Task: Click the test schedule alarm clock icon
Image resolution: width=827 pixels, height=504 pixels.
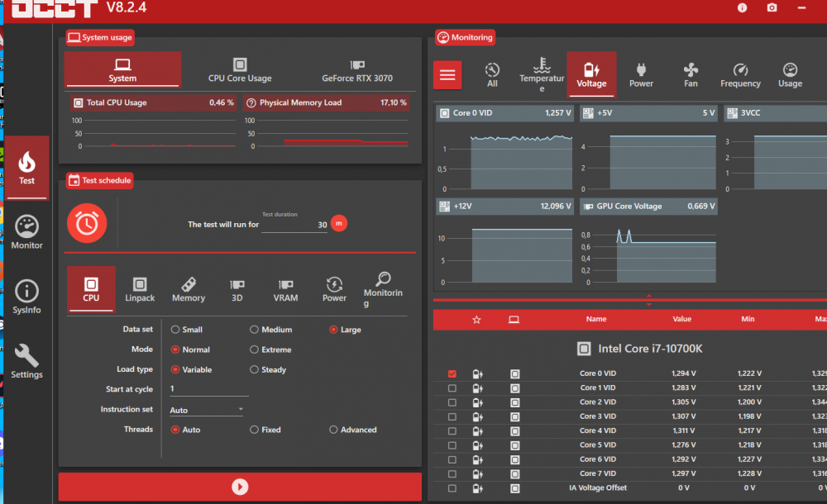Action: coord(87,223)
